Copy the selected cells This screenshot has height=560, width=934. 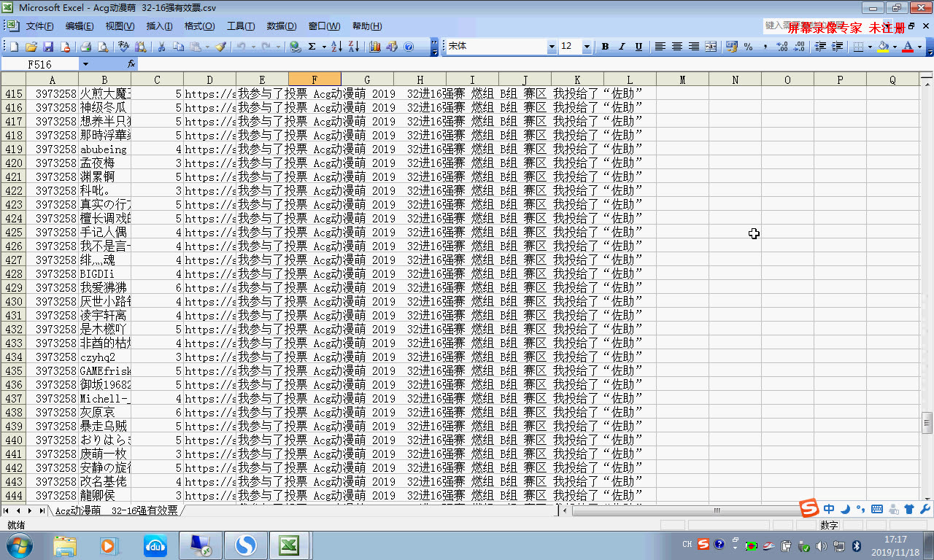pyautogui.click(x=179, y=47)
